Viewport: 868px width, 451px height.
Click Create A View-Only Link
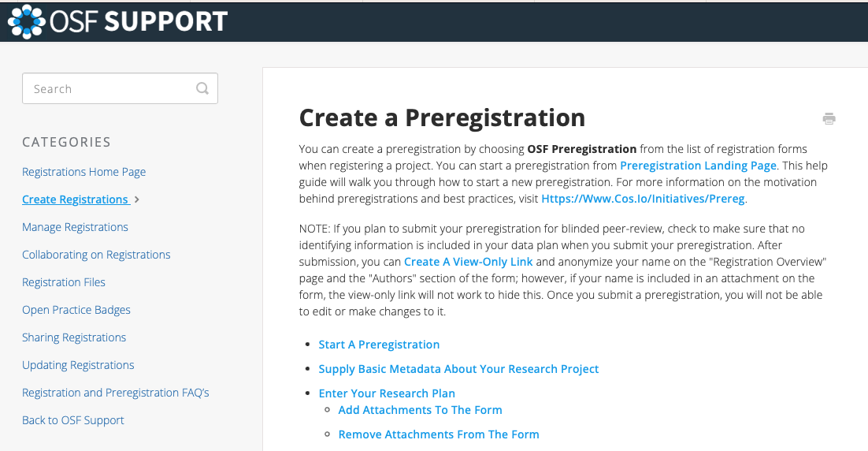[x=469, y=262]
